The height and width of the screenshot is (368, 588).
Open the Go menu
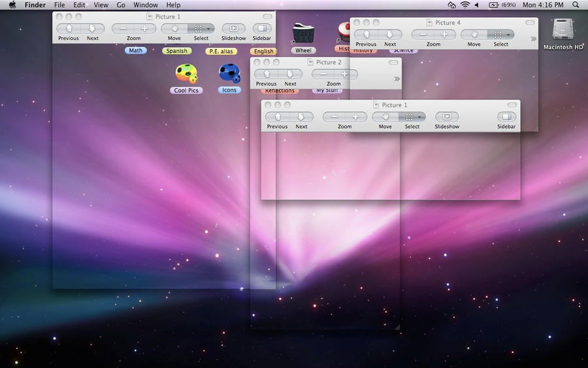(x=121, y=5)
